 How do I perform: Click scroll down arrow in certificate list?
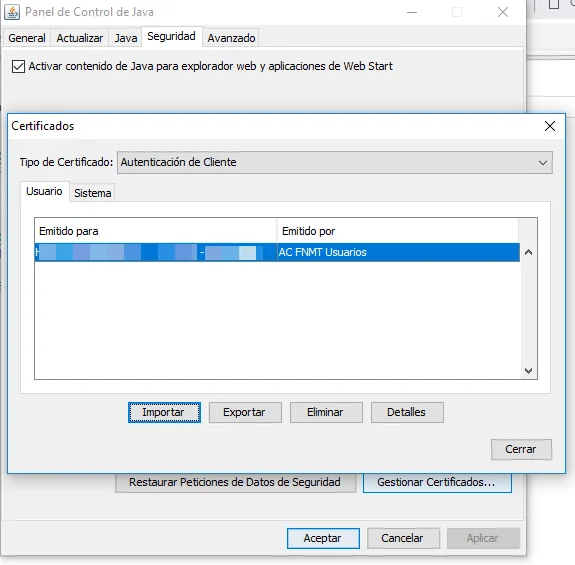click(x=528, y=371)
